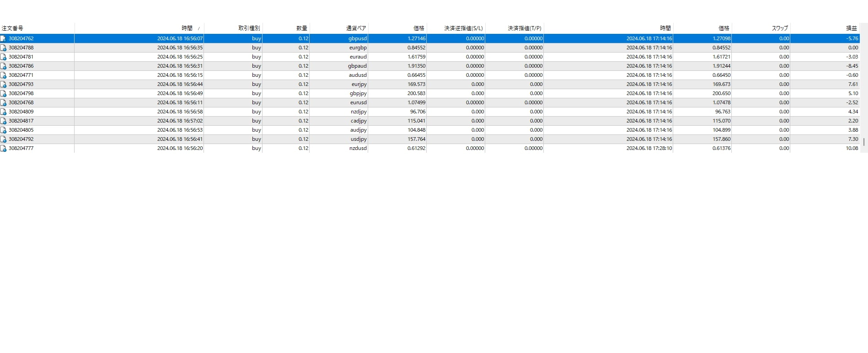The height and width of the screenshot is (353, 868).
Task: Click the icon next to order 308204817
Action: pos(3,121)
